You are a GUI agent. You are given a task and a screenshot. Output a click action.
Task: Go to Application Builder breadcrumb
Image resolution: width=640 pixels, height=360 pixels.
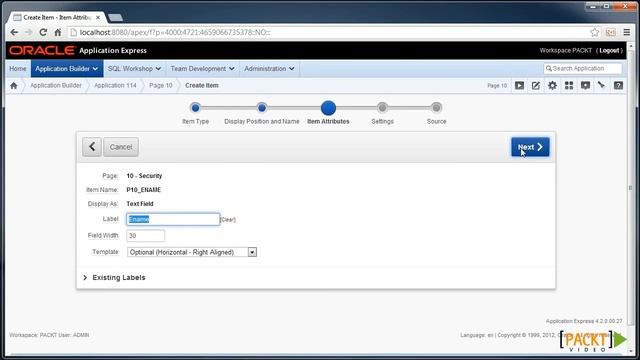point(56,85)
